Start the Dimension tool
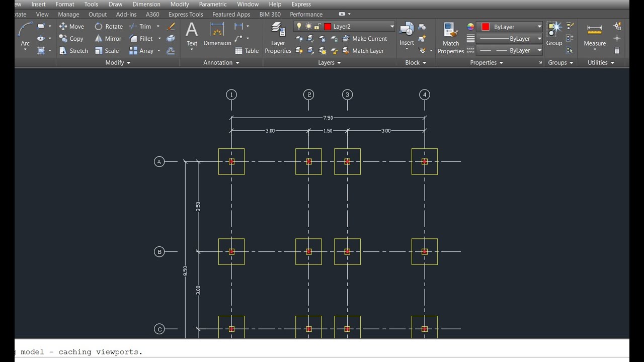This screenshot has height=362, width=644. (x=217, y=34)
